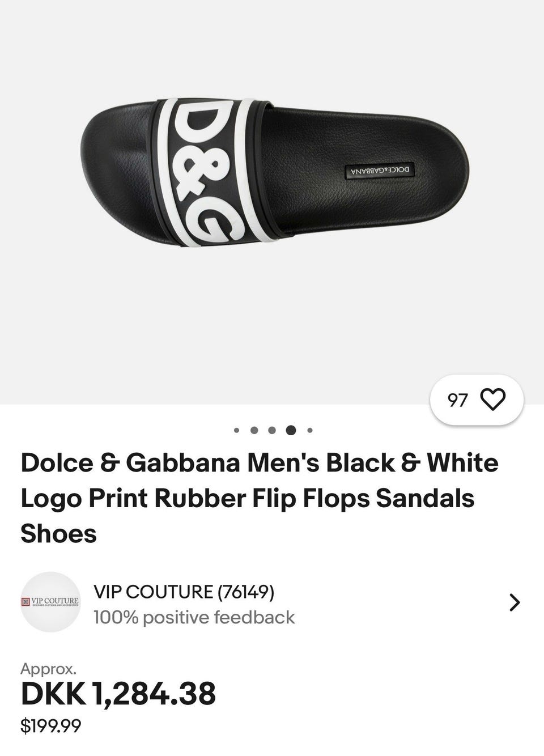Click the active fourth pagination dot
This screenshot has width=544, height=756.
(x=291, y=430)
